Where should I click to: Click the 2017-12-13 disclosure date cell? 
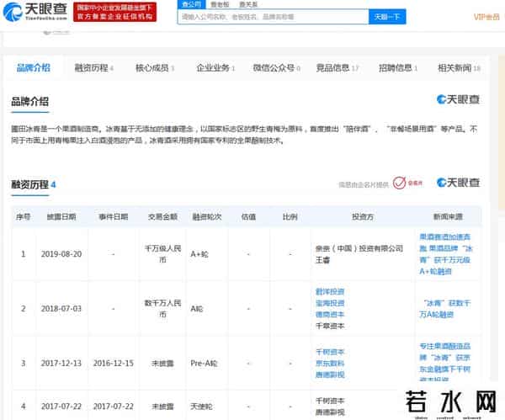coord(61,364)
